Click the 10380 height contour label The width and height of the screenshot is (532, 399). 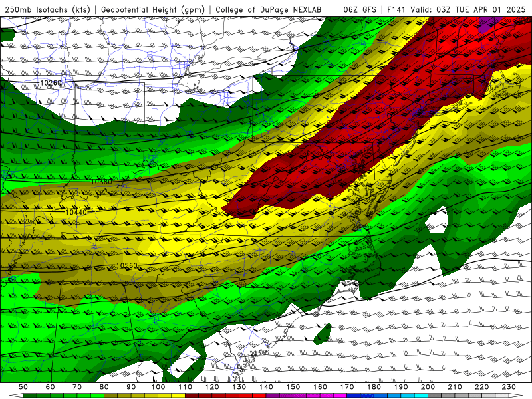tap(101, 182)
